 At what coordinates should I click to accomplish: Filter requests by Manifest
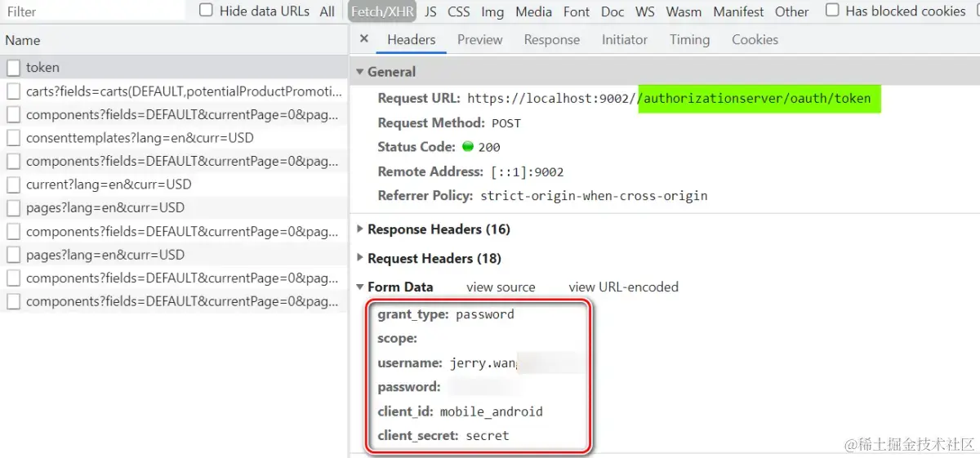pos(738,11)
